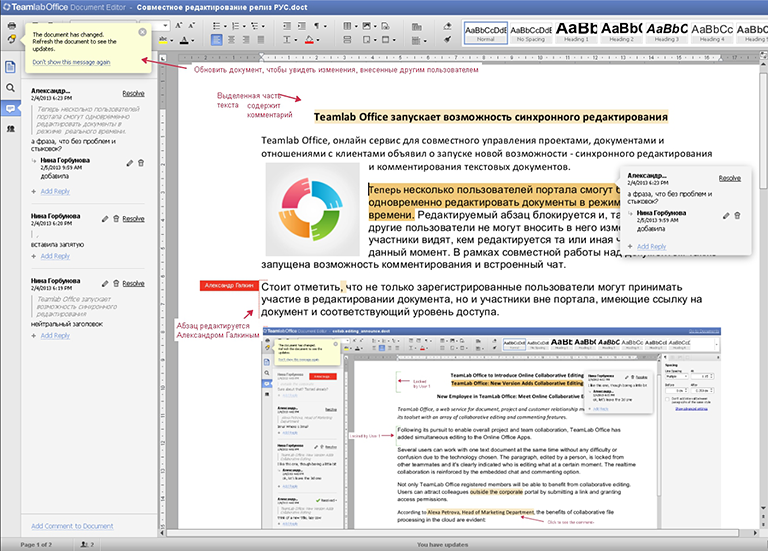The image size is (768, 551).
Task: Expand the insert table dropdown arrow
Action: coord(356,26)
